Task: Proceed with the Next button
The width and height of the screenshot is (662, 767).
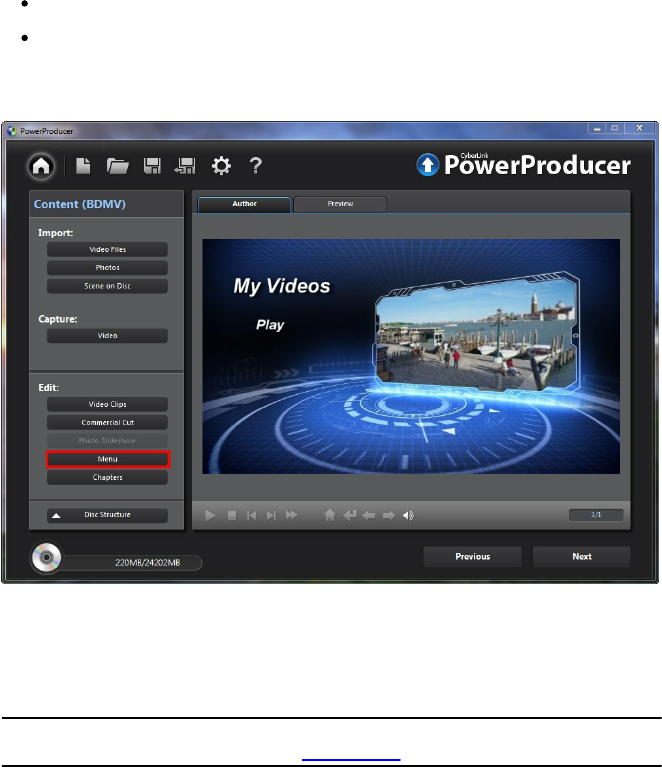Action: click(x=582, y=557)
